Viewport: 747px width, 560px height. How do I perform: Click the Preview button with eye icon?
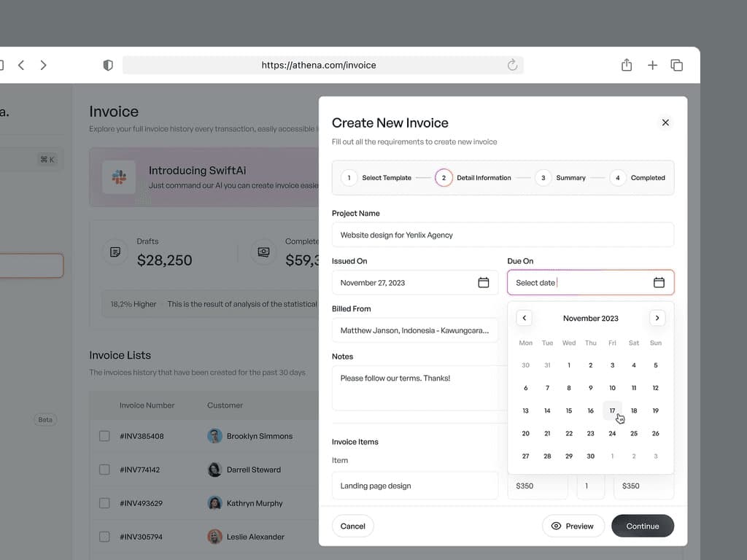tap(573, 526)
